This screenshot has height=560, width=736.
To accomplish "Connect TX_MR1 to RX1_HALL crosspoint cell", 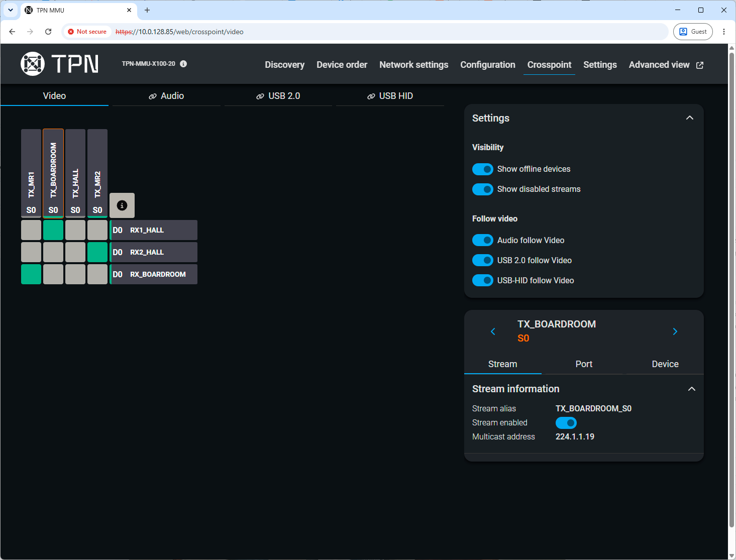I will [x=31, y=230].
